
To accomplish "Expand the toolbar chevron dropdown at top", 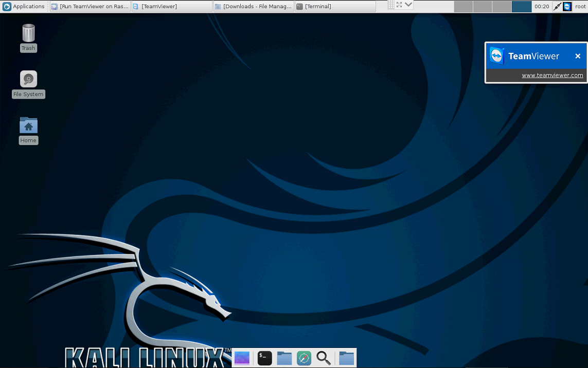I will point(408,5).
